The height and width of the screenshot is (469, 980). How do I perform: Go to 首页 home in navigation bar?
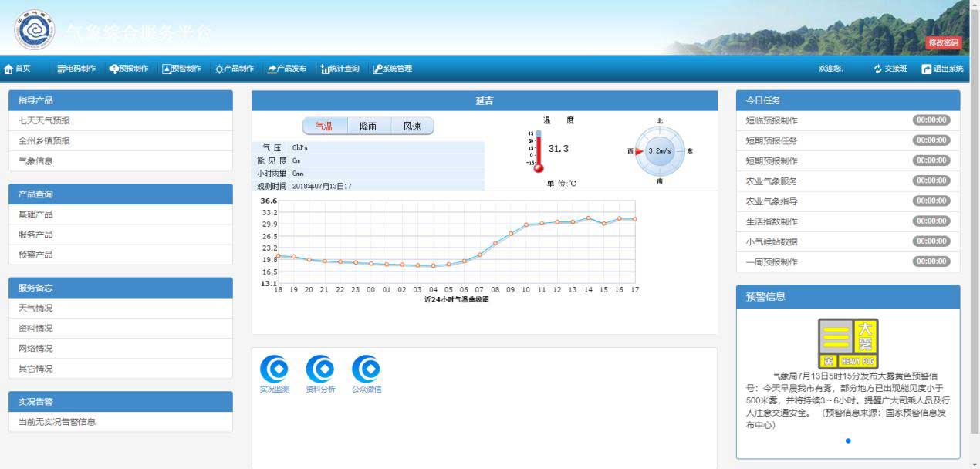coord(18,69)
